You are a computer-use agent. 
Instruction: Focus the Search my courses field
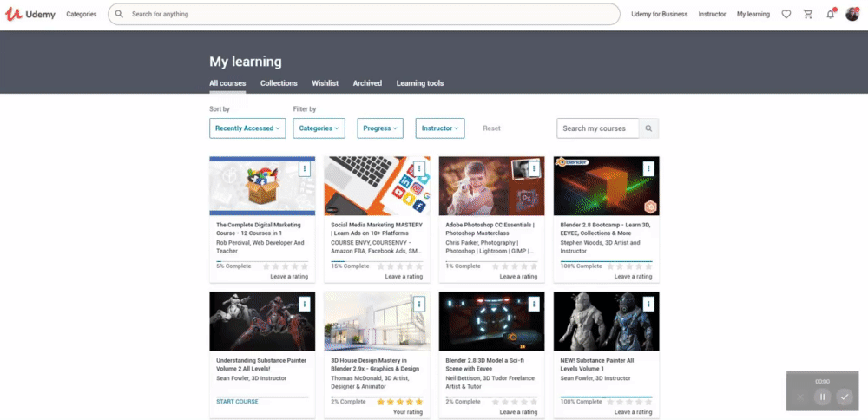598,128
